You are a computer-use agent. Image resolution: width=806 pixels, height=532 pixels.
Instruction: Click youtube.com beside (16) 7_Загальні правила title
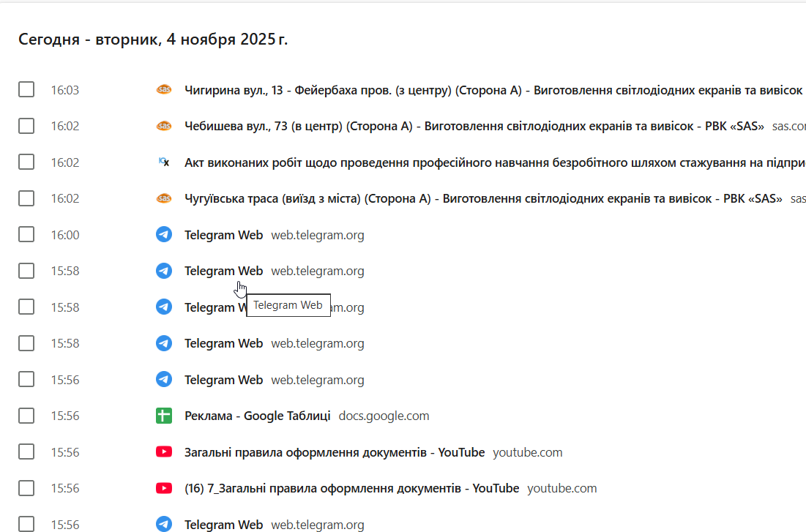point(562,488)
